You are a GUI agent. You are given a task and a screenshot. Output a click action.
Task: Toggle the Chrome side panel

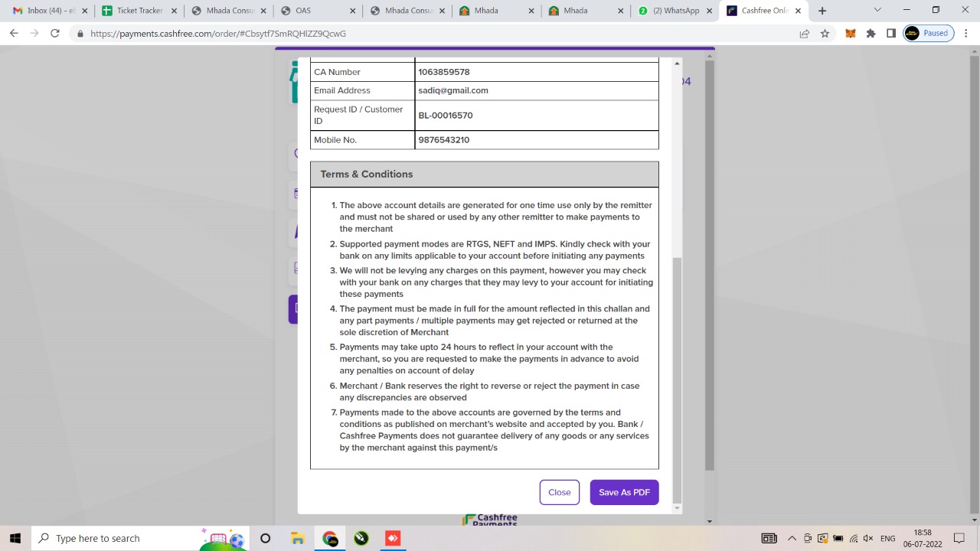click(x=891, y=34)
